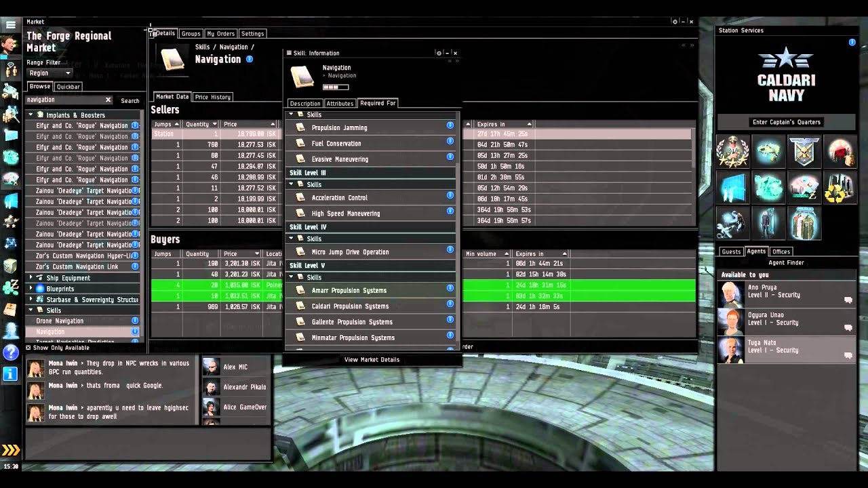The width and height of the screenshot is (868, 488).
Task: Show info for Drone Navigation market item
Action: click(135, 321)
